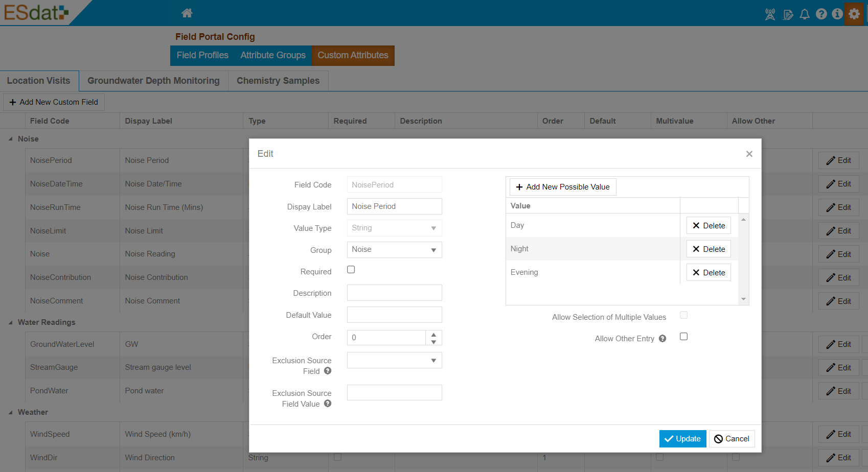
Task: Open the Attribute Groups tab
Action: pos(272,55)
